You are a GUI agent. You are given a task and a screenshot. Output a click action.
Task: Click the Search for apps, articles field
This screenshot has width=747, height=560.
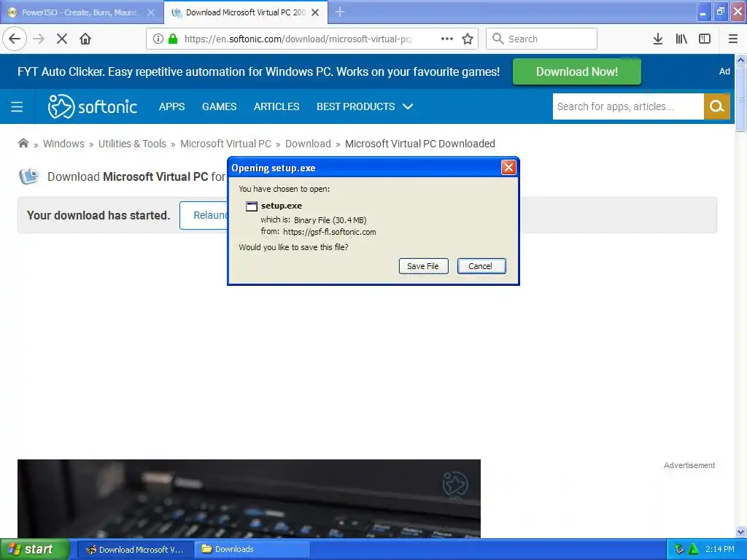628,106
